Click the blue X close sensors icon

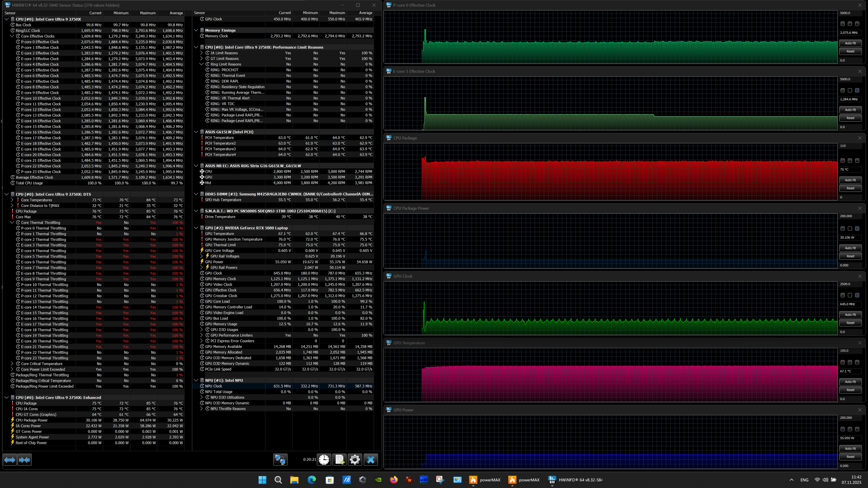pyautogui.click(x=371, y=460)
